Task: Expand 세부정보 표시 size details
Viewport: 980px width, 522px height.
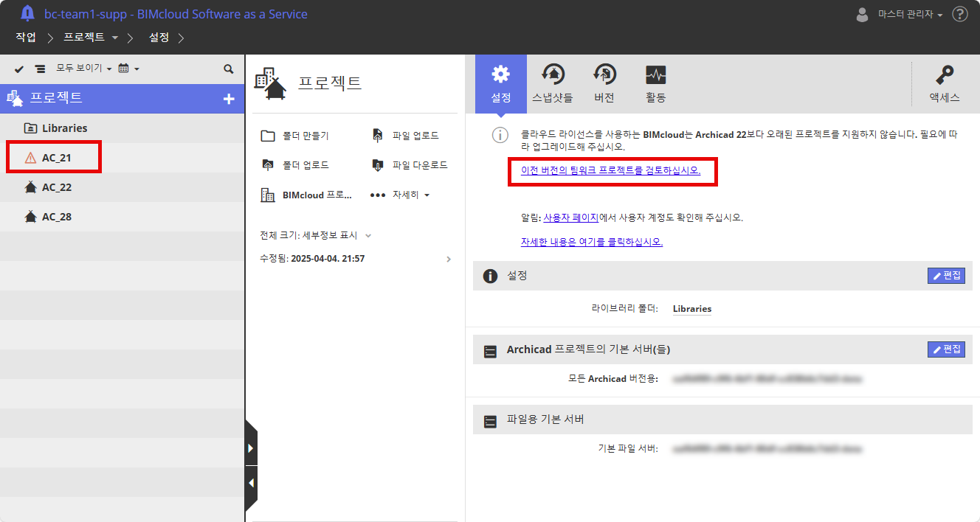Action: click(x=337, y=235)
